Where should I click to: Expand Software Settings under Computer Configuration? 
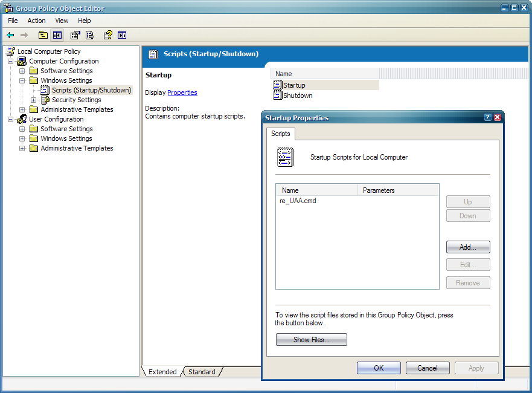point(22,71)
